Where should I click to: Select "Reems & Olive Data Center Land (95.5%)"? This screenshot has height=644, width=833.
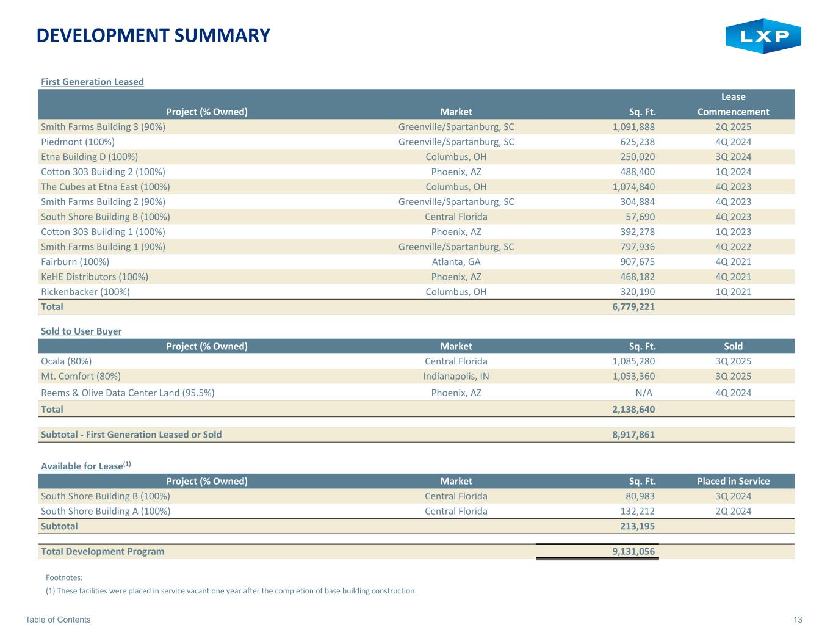[x=128, y=393]
